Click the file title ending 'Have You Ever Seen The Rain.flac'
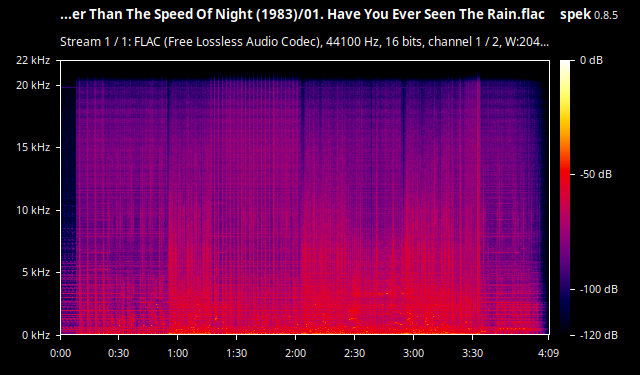 302,15
